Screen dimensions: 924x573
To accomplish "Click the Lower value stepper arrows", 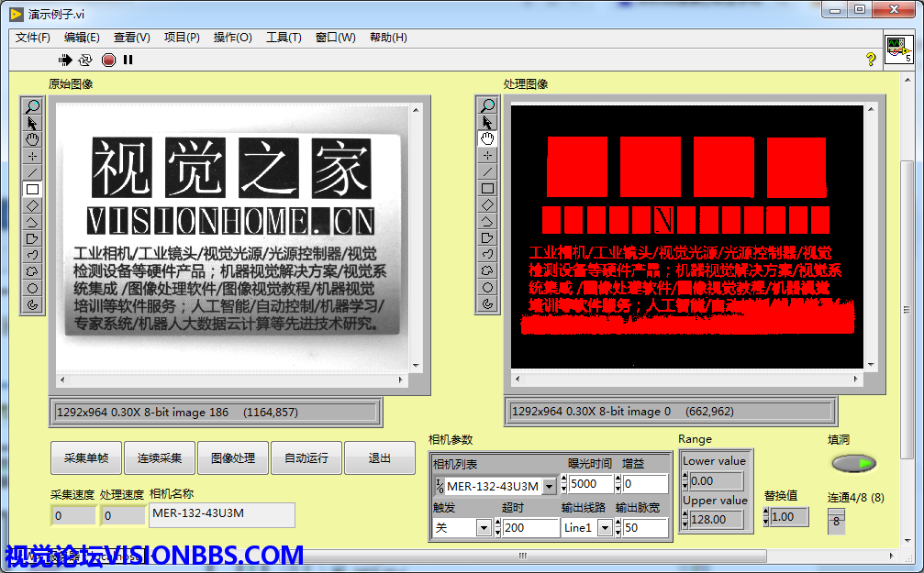I will pos(685,481).
